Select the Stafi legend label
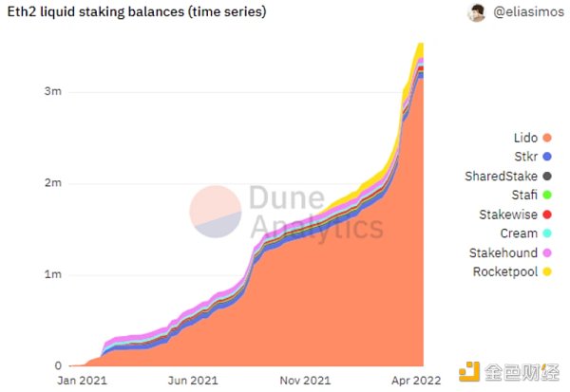This screenshot has height=392, width=570. click(522, 196)
